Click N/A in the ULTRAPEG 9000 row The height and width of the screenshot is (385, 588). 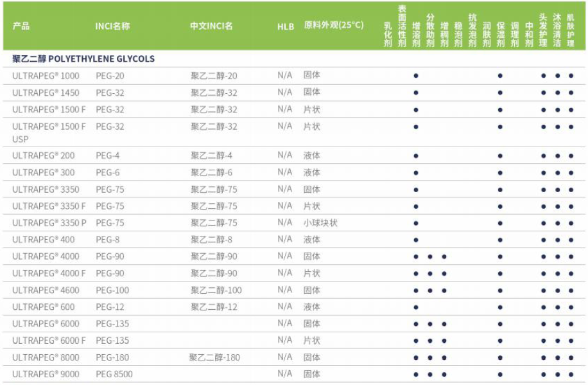point(284,373)
